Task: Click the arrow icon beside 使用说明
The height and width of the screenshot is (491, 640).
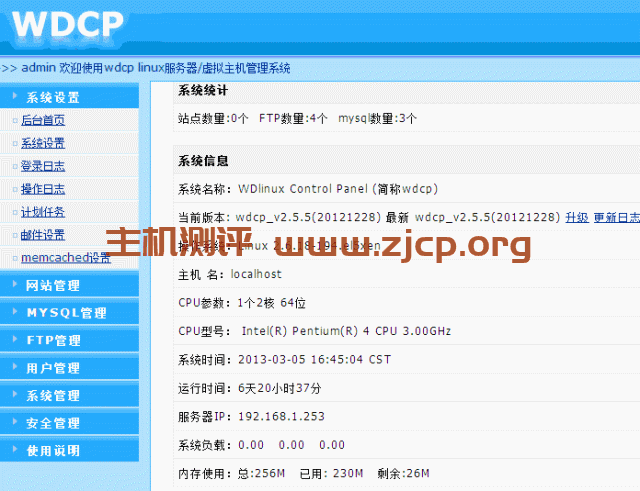Action: pyautogui.click(x=15, y=449)
